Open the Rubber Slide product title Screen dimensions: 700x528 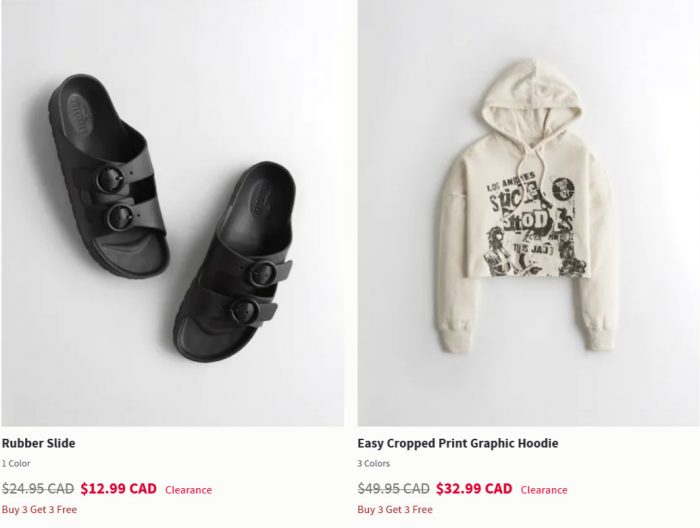38,443
